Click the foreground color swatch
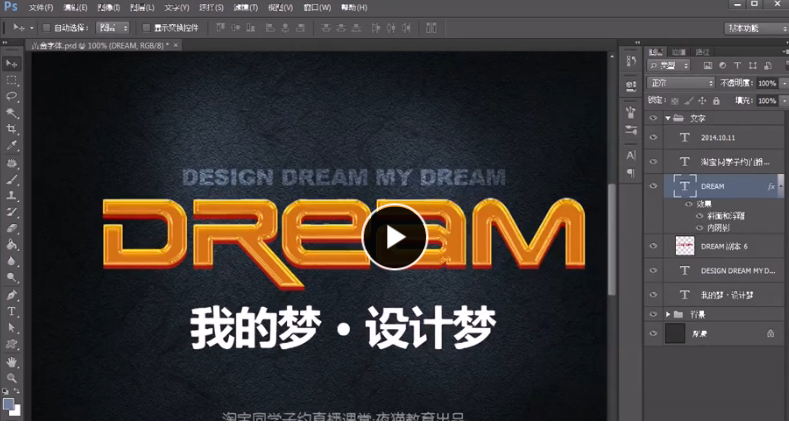789x444 pixels. (8, 404)
